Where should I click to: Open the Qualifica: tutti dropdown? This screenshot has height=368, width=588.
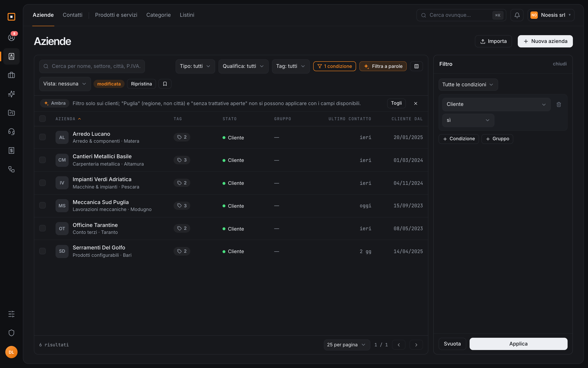pyautogui.click(x=243, y=66)
